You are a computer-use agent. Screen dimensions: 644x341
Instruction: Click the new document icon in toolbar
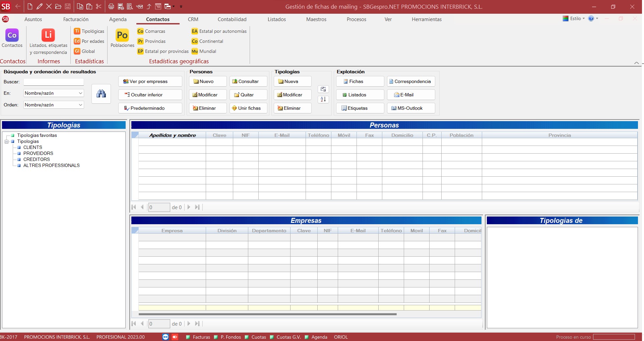[x=30, y=6]
